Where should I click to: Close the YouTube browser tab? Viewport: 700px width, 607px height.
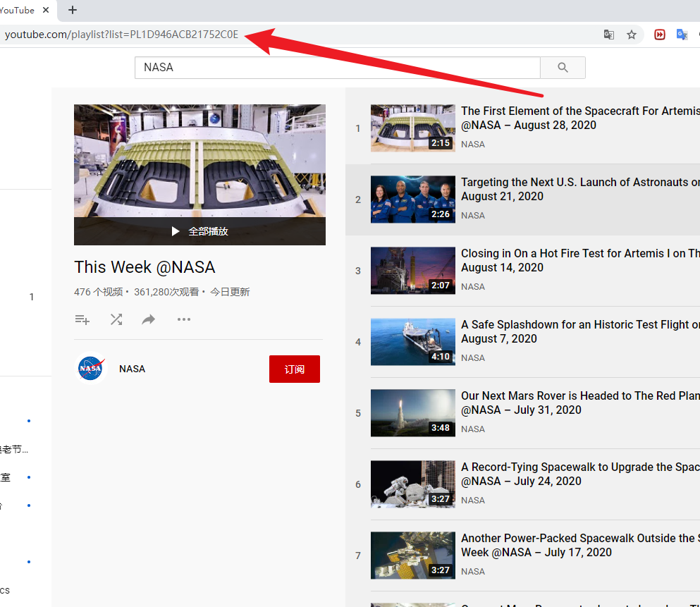click(x=46, y=10)
